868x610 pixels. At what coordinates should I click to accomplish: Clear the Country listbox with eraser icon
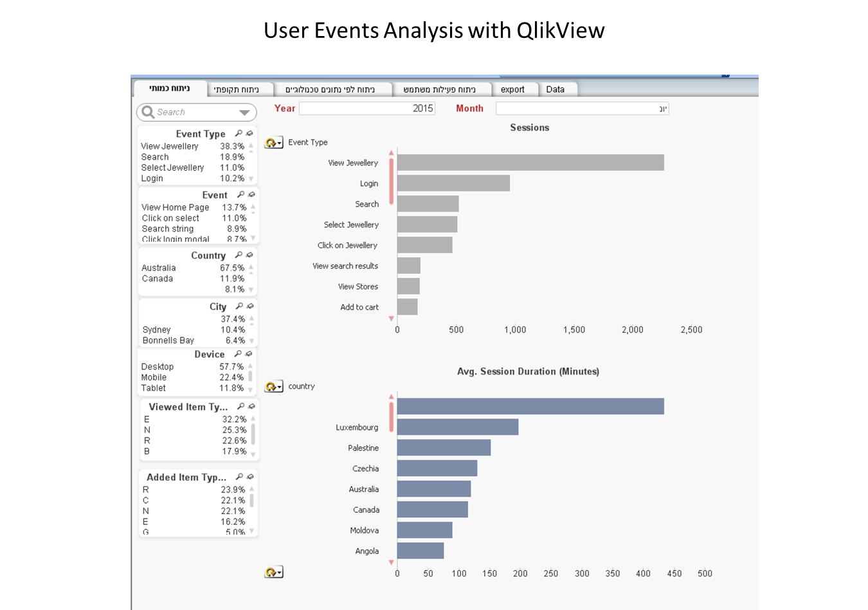(x=249, y=255)
